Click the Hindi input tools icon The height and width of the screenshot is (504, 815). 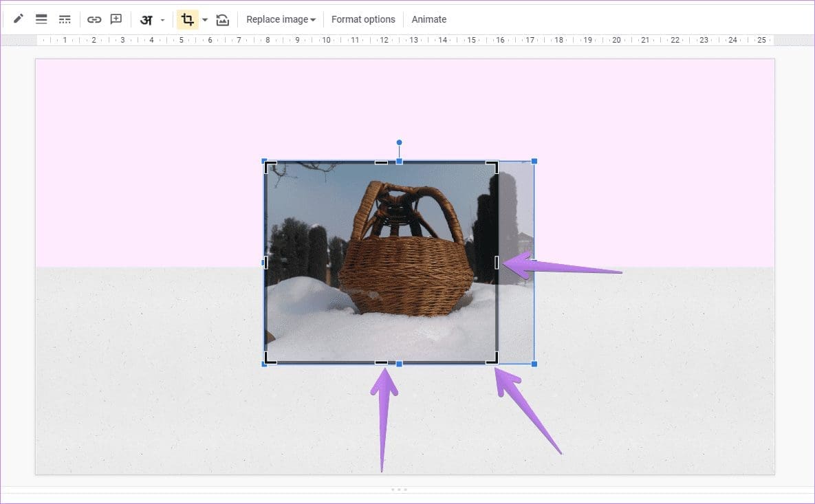146,20
